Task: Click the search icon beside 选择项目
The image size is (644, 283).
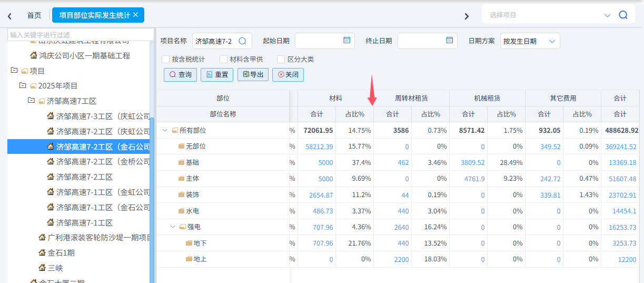Action: coord(623,15)
